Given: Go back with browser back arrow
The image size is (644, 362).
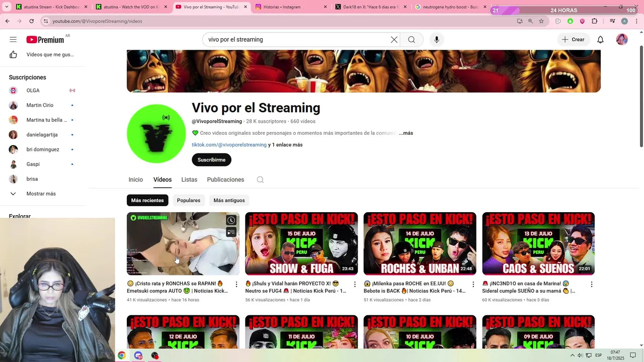Looking at the screenshot, I should pos(8,21).
